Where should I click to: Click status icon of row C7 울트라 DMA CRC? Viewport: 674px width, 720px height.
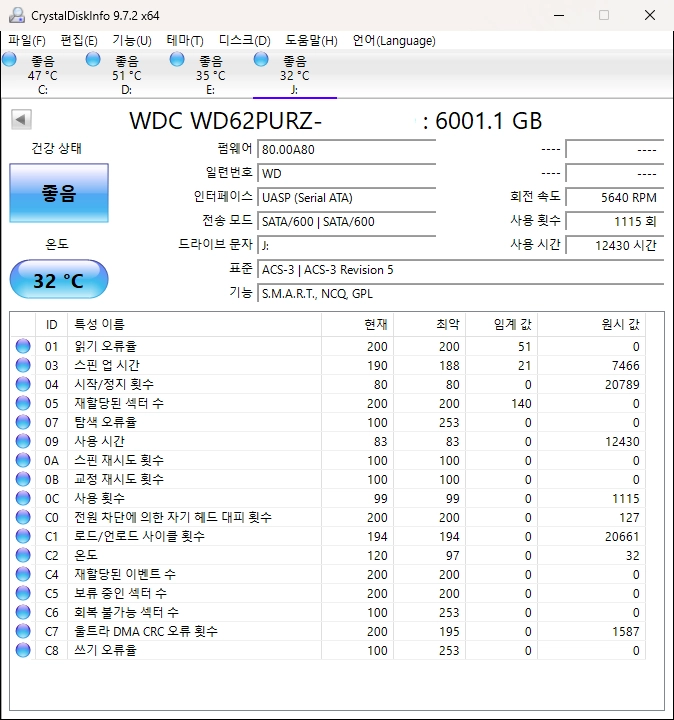pos(23,631)
